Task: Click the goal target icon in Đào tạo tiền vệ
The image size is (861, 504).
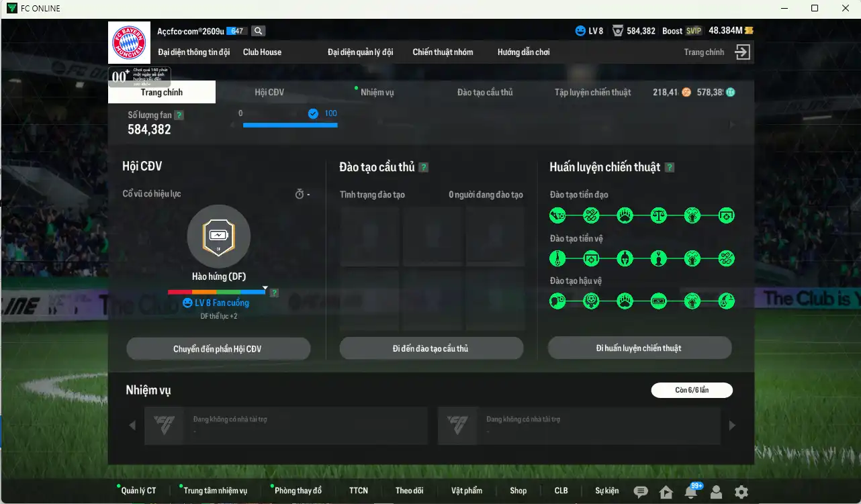Action: 591,258
